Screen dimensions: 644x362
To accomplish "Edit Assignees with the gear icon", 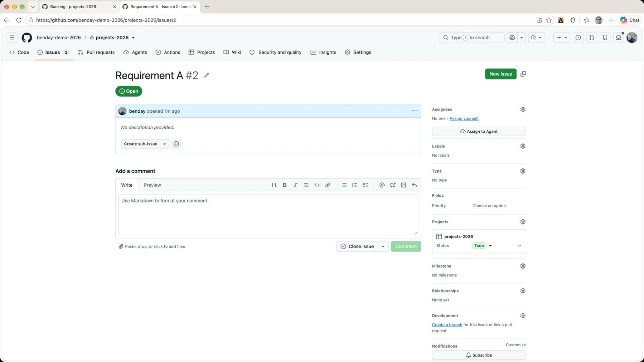I will (523, 109).
